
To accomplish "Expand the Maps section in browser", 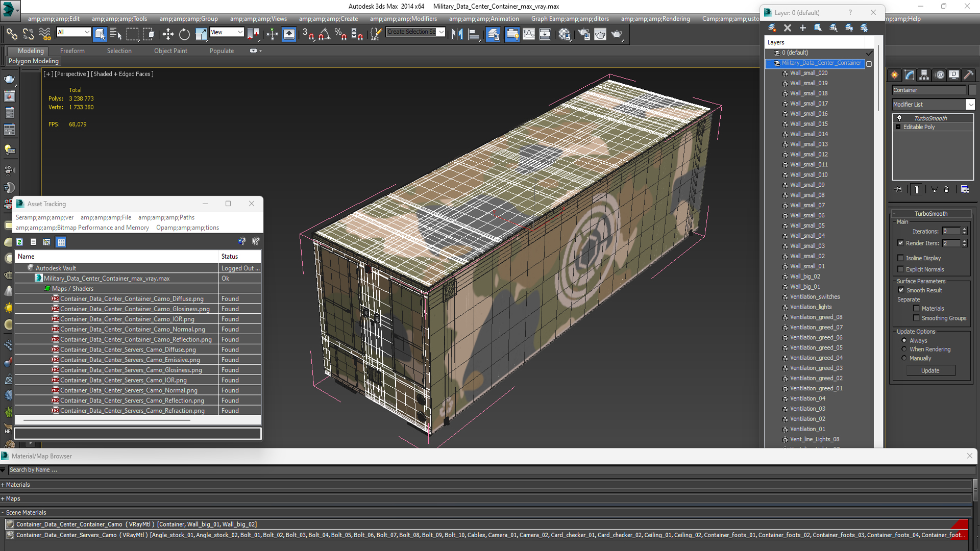I will [3, 498].
